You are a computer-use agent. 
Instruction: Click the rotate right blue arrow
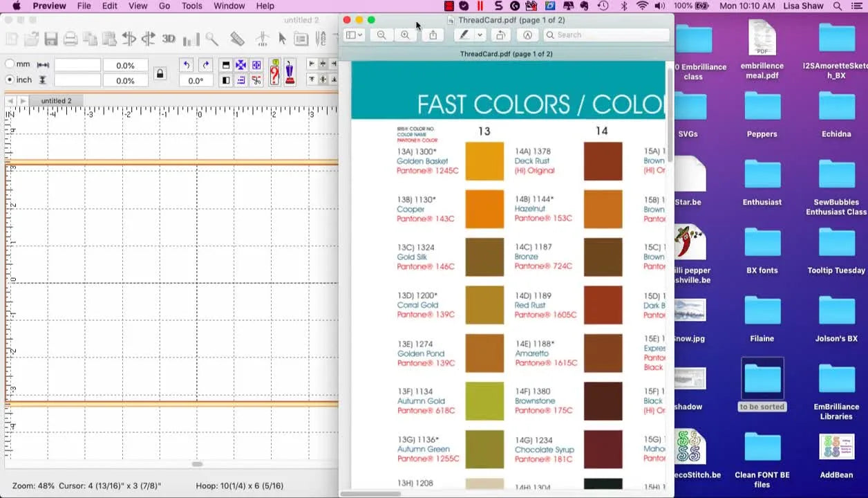click(x=205, y=65)
